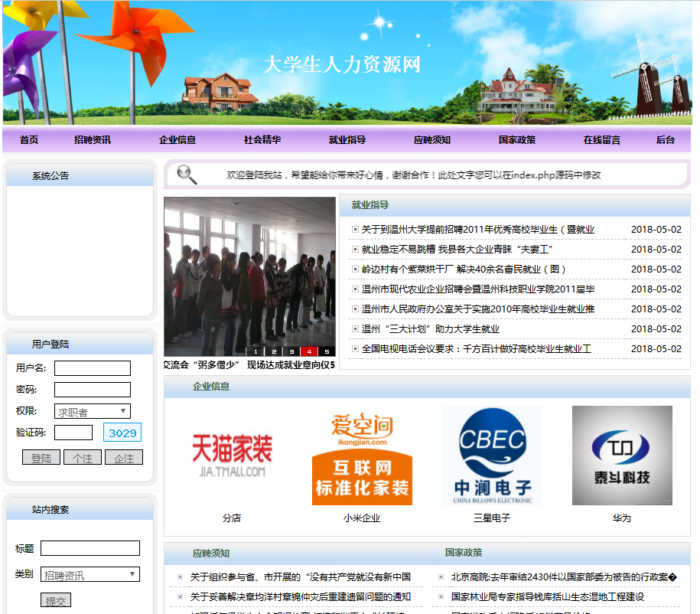Click the 密码 input field
Screen dimensions: 700x614
pyautogui.click(x=93, y=390)
